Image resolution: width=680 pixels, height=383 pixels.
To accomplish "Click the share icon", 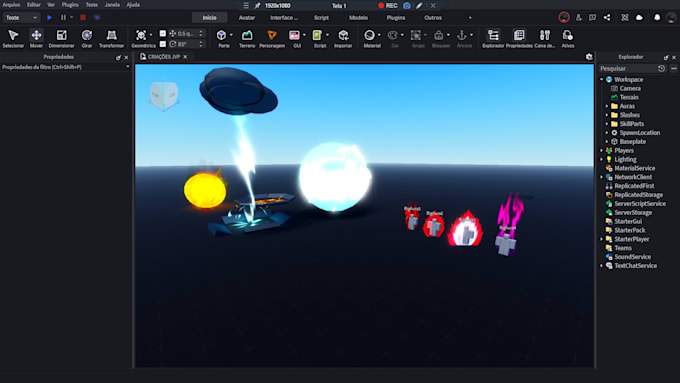I will point(607,17).
